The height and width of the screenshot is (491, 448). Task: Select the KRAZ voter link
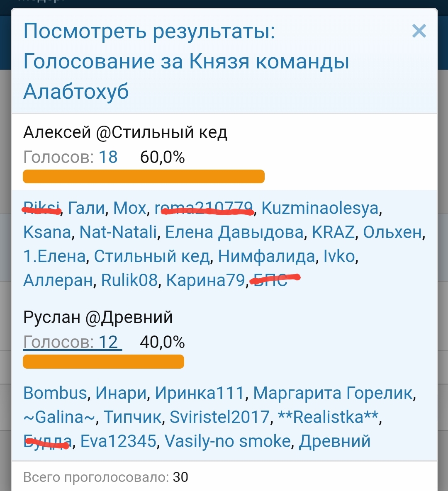pyautogui.click(x=334, y=232)
